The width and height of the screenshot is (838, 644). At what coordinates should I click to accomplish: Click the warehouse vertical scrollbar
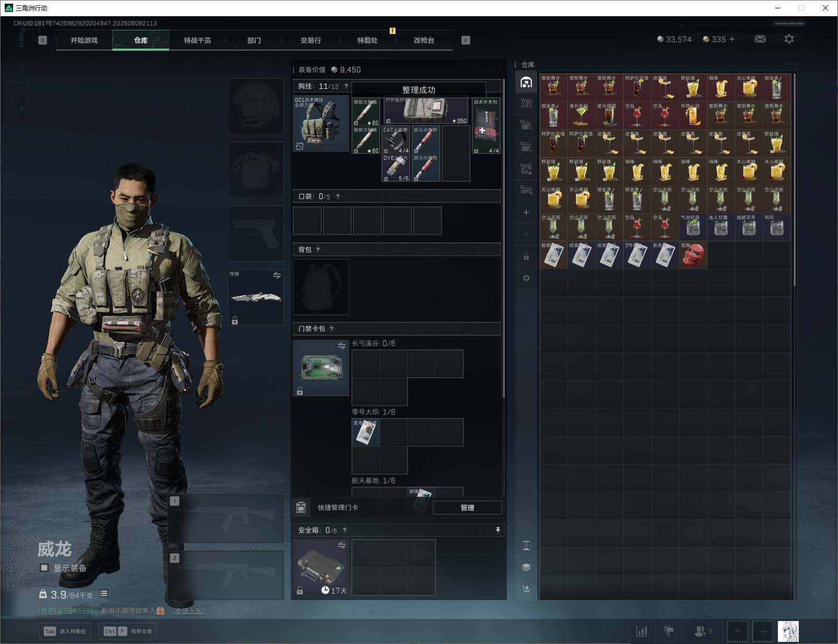(x=794, y=179)
